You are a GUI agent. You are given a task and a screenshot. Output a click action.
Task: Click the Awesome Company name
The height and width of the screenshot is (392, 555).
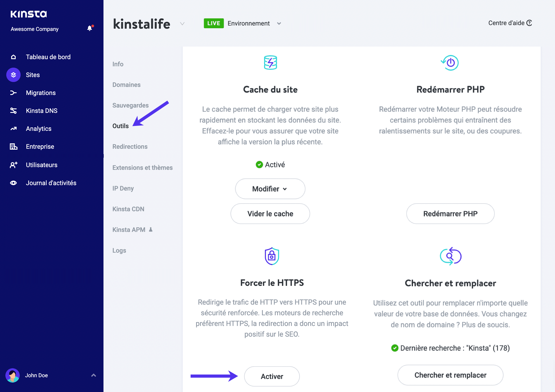(x=34, y=29)
